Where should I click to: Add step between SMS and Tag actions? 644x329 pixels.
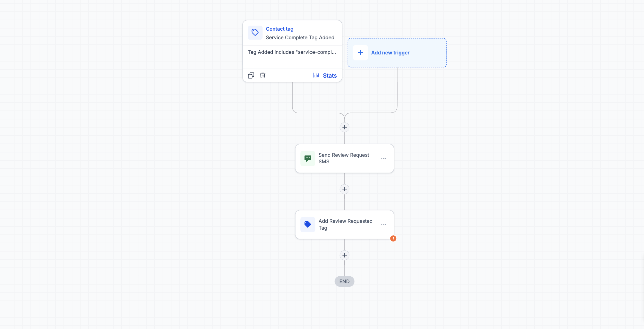[345, 189]
